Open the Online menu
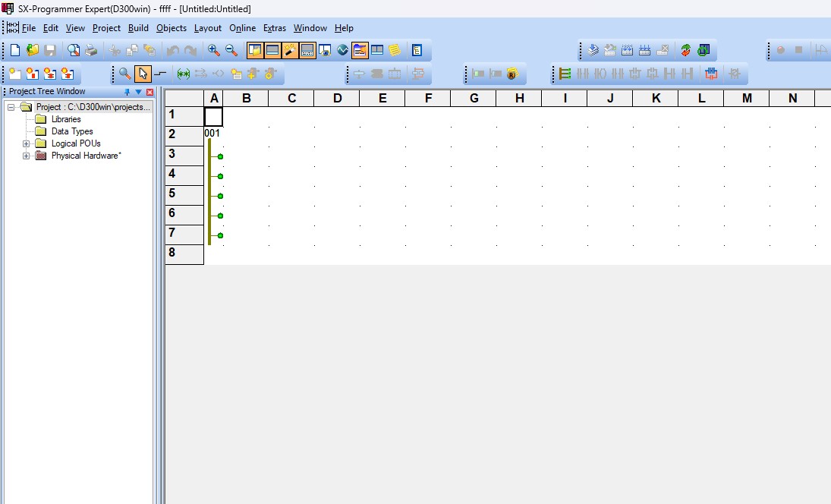This screenshot has width=831, height=504. point(242,28)
